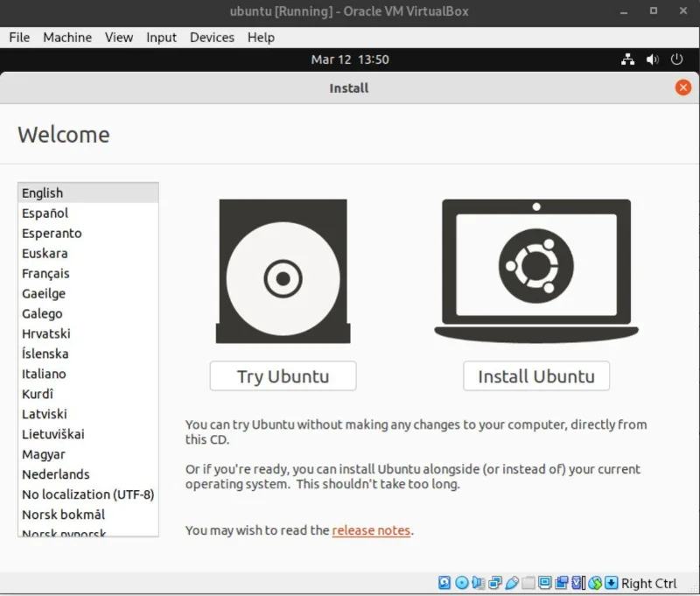Select Íslenska in the language list
Viewport: 700px width, 596px height.
pos(88,354)
